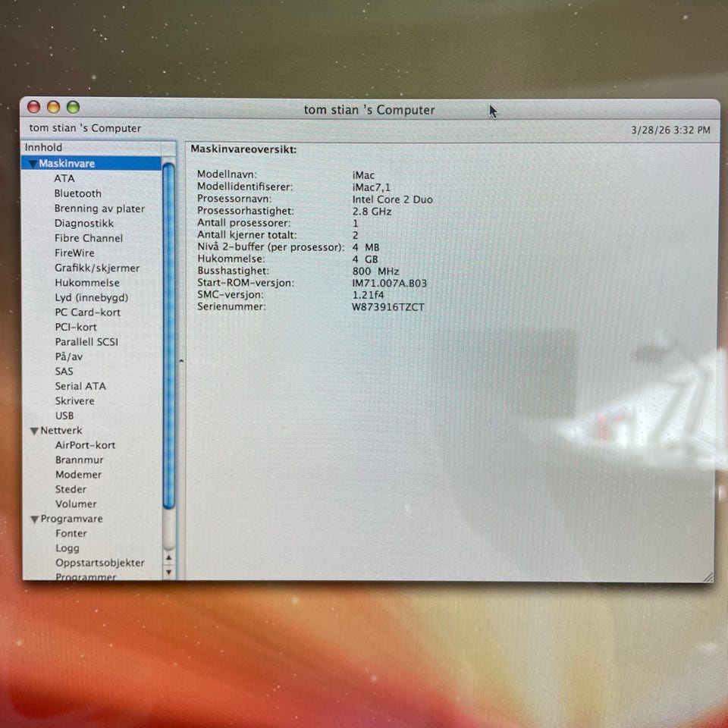This screenshot has height=728, width=728.
Task: Select ATA in the sidebar
Action: [x=64, y=178]
